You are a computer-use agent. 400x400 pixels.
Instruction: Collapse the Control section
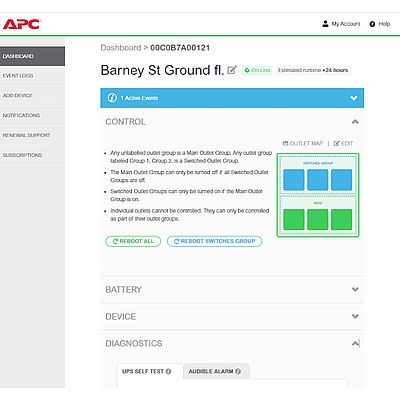[x=355, y=122]
